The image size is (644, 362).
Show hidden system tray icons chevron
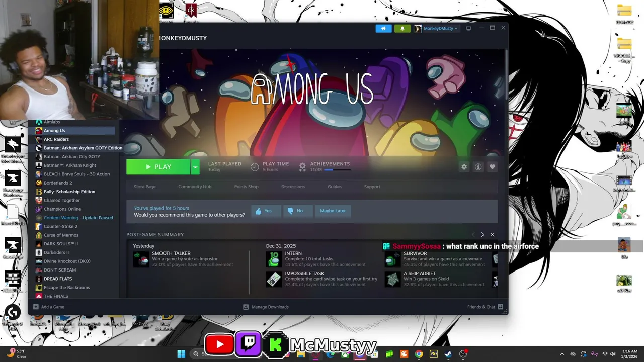(x=562, y=354)
